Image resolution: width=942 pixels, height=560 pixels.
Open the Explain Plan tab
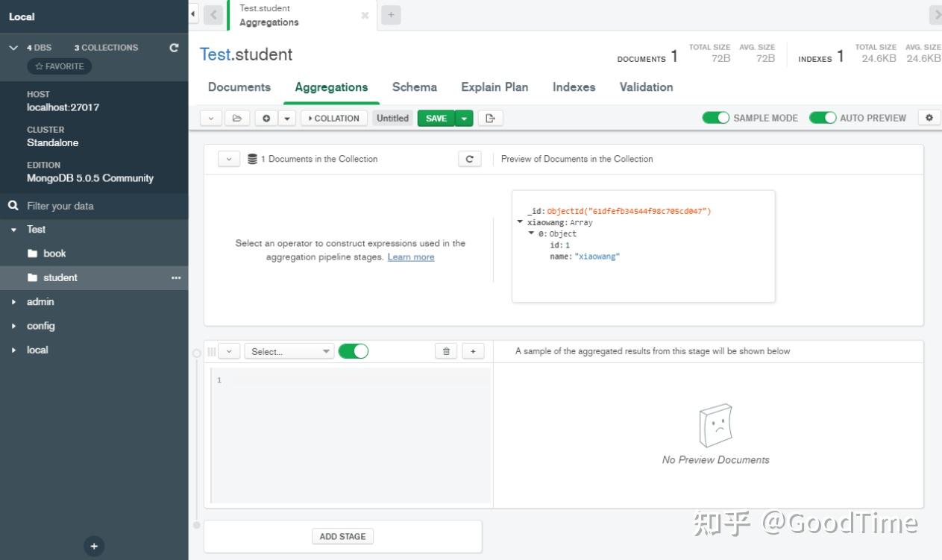(x=494, y=87)
